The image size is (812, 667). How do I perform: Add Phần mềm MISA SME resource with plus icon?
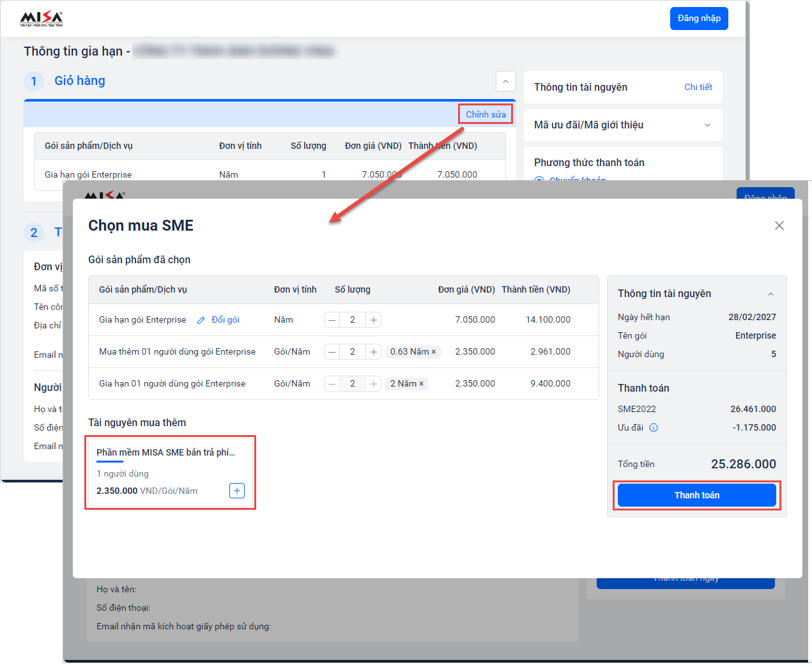point(237,491)
